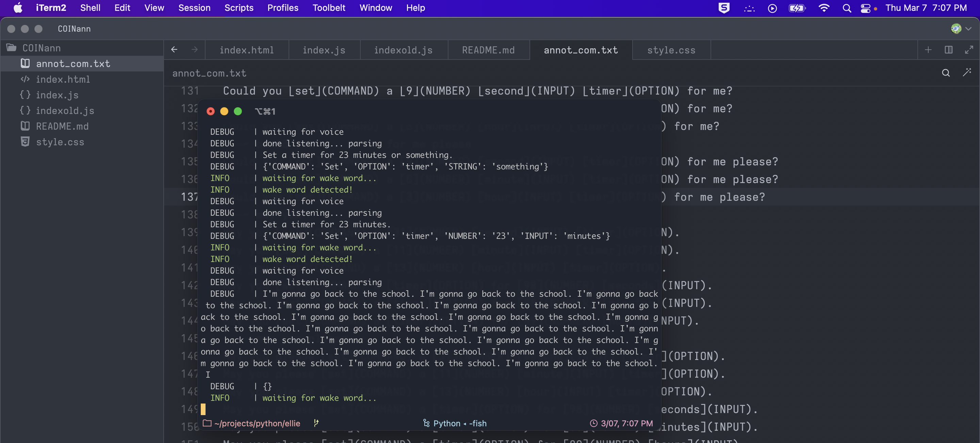
Task: Click the editor search magnifier icon
Action: click(x=945, y=73)
